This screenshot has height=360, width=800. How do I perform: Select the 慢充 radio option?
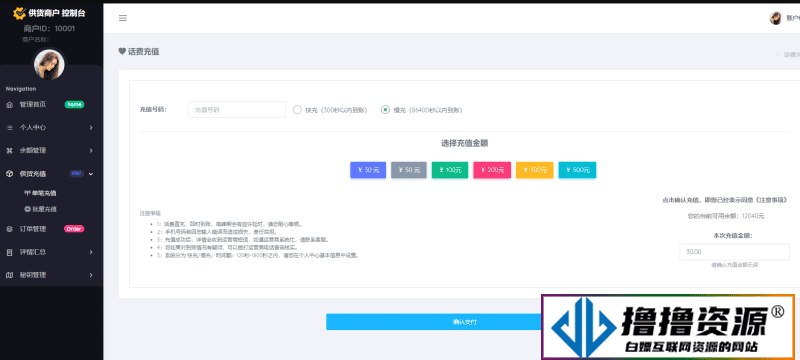click(386, 110)
